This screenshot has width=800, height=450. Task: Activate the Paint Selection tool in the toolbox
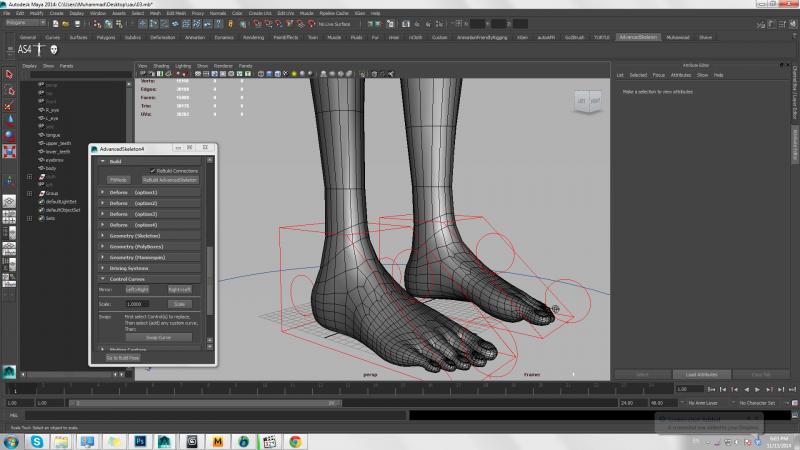click(x=9, y=107)
